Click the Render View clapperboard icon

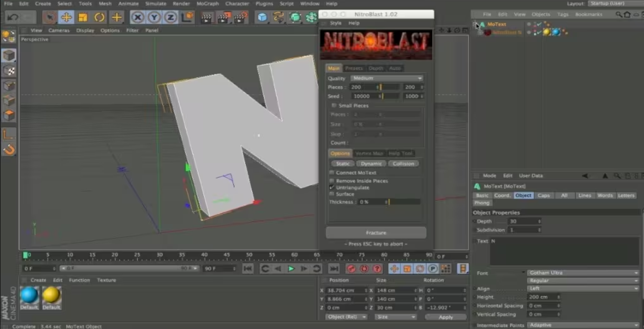click(x=206, y=18)
